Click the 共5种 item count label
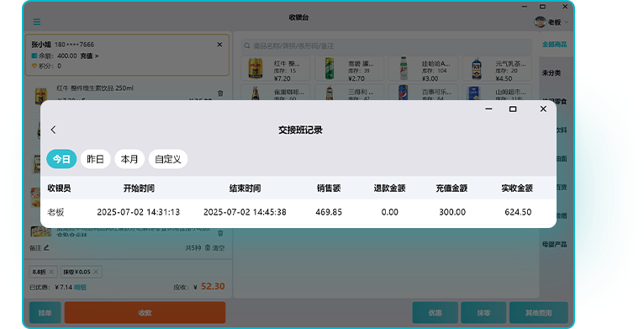Image resolution: width=644 pixels, height=329 pixels. click(x=193, y=247)
